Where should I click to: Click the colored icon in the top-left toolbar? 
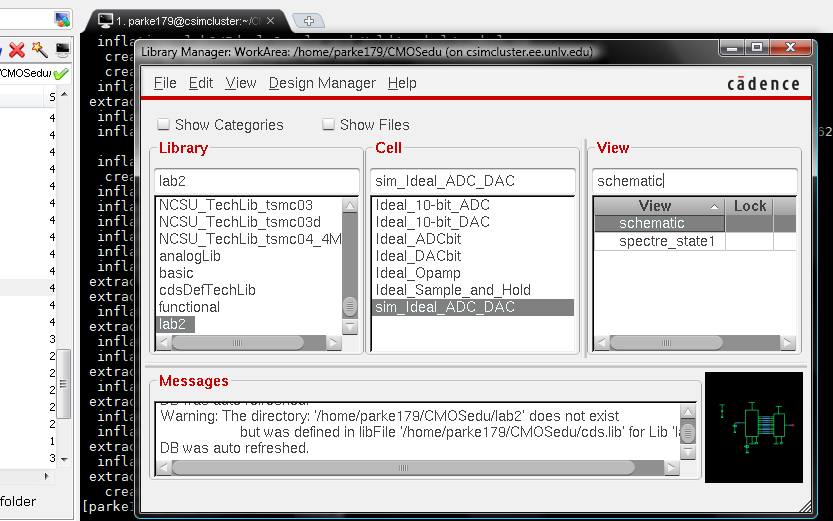62,19
